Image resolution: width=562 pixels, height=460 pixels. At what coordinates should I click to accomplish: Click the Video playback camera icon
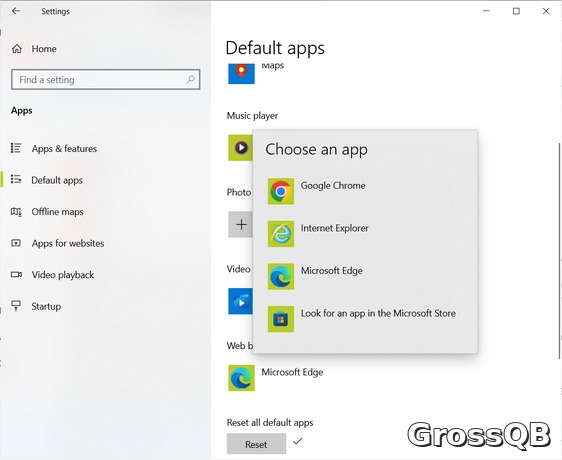(x=16, y=275)
